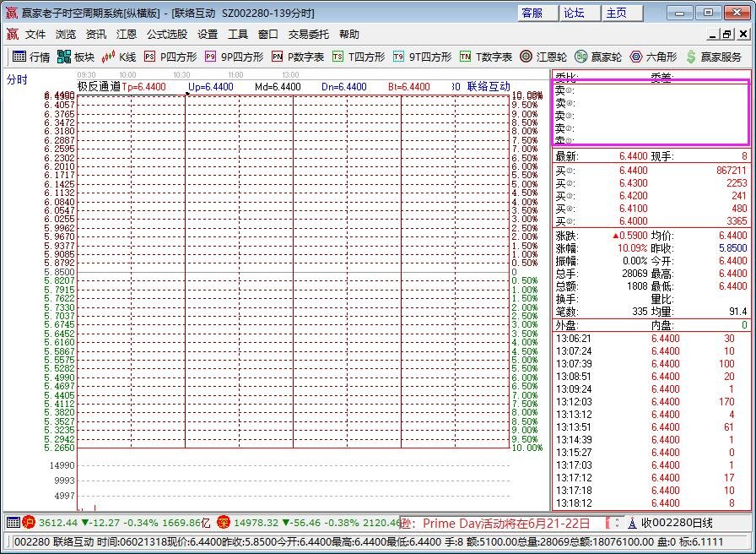The width and height of the screenshot is (756, 554).
Task: Select the bid row priced 6.4000
Action: tap(651, 221)
